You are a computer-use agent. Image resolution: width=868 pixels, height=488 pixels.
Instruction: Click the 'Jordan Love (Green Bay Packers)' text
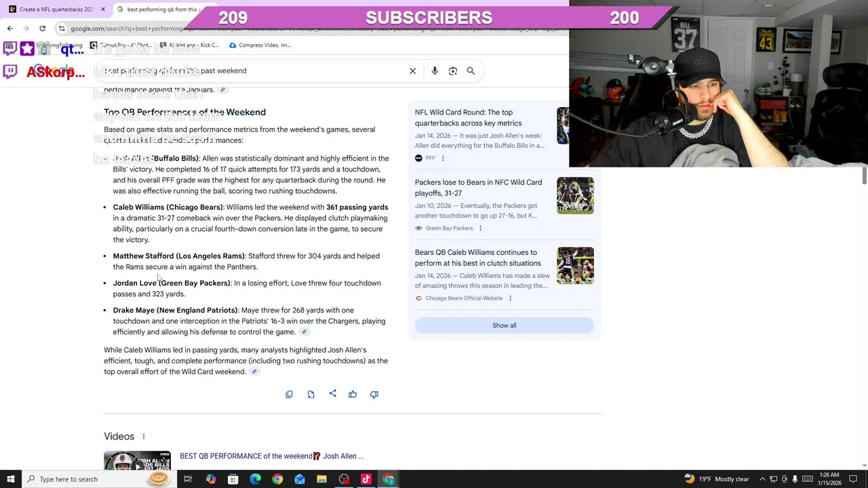(x=172, y=283)
